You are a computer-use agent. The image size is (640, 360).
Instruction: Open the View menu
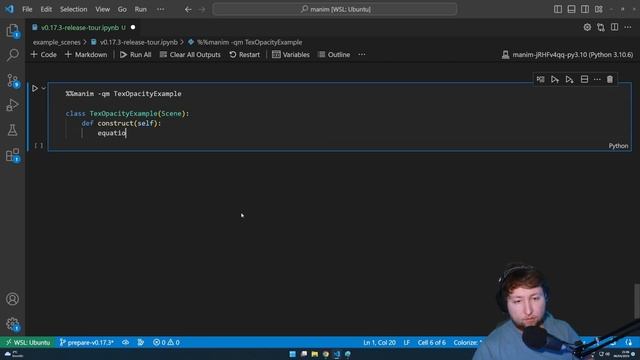tap(102, 9)
